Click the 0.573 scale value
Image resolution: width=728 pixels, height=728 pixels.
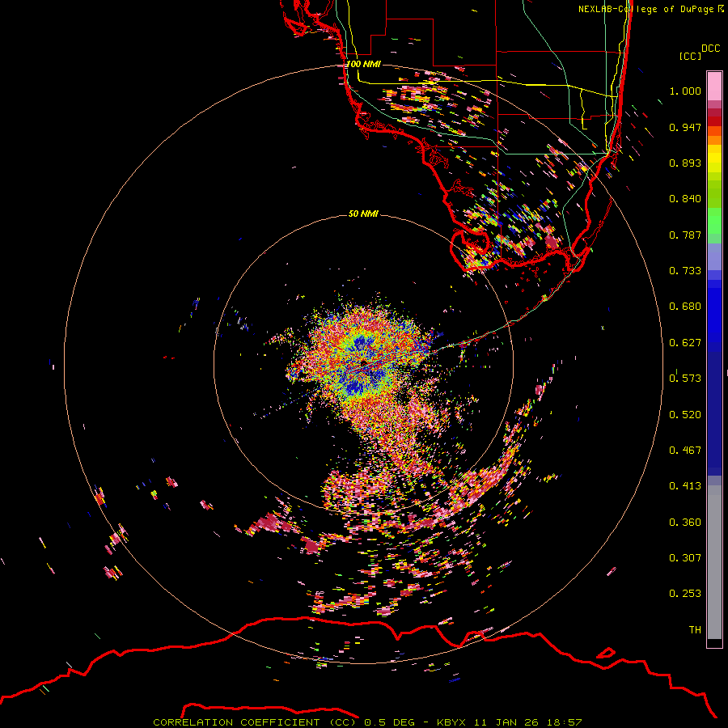click(685, 379)
